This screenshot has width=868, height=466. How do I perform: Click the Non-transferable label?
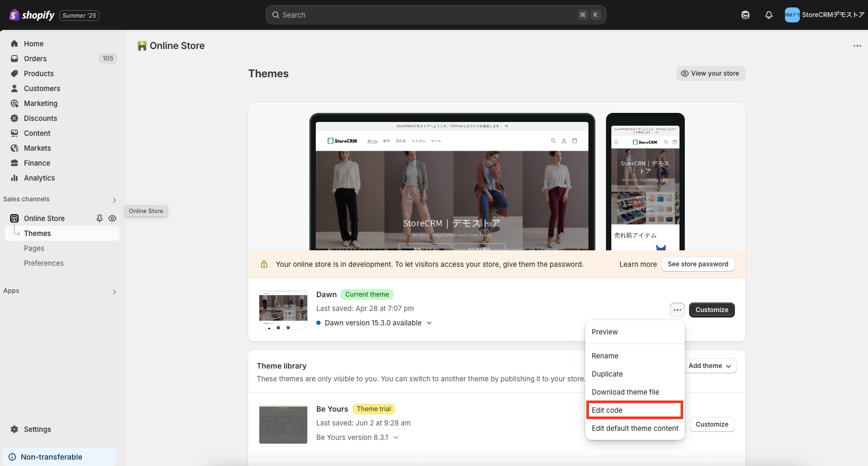click(52, 457)
